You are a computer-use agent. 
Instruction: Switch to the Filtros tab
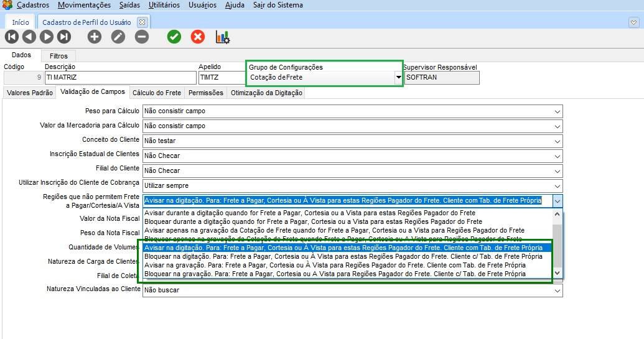tap(58, 56)
